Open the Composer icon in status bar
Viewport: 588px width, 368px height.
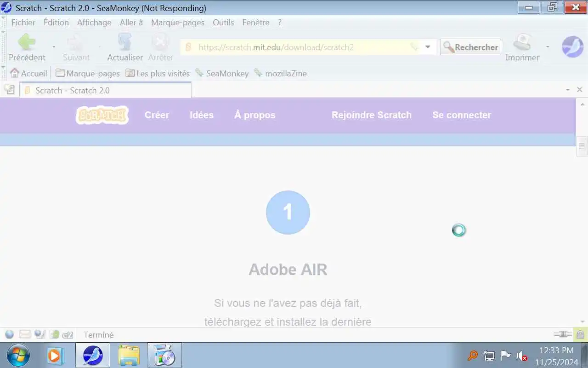pos(40,334)
